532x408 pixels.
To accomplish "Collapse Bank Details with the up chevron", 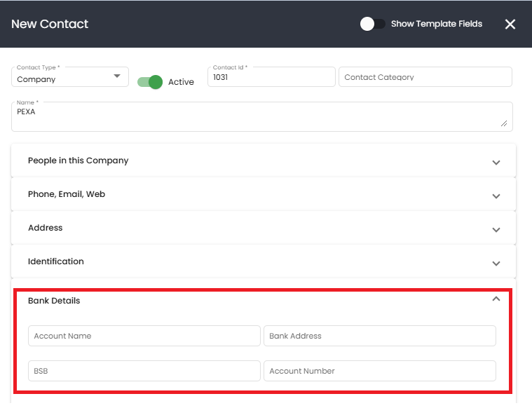I will 496,299.
